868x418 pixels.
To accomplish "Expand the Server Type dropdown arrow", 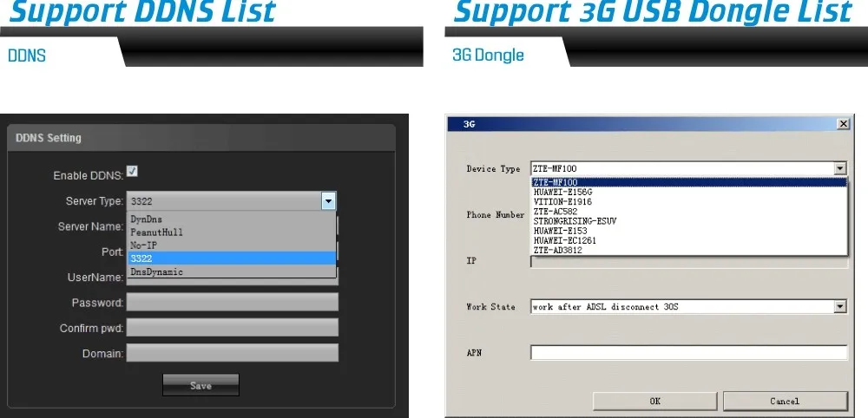I will (x=328, y=201).
